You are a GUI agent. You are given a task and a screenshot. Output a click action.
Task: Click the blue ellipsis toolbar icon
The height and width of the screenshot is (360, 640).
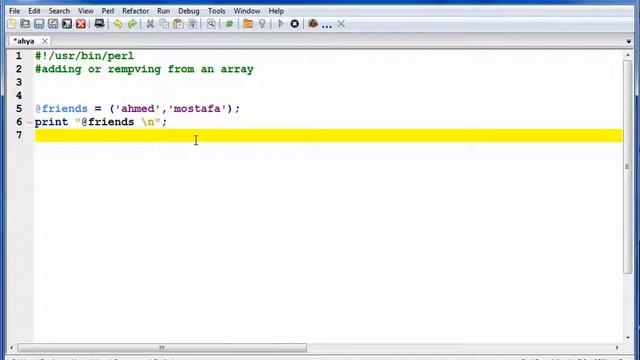tap(327, 25)
